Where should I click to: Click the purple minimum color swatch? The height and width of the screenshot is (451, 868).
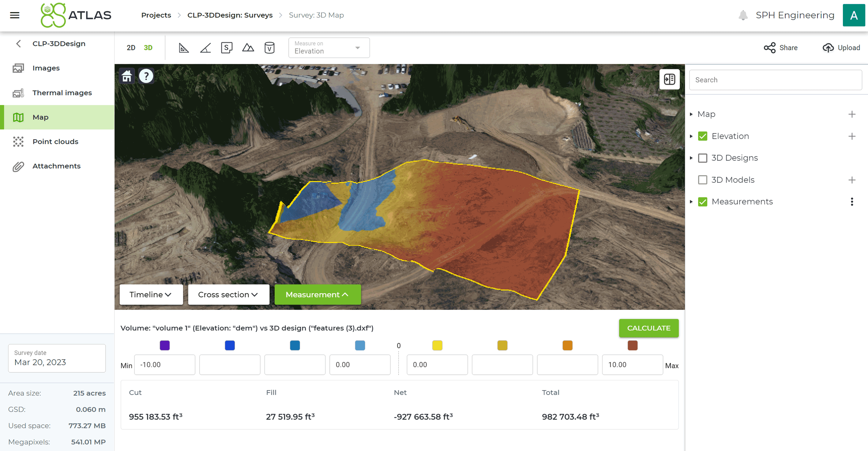164,345
